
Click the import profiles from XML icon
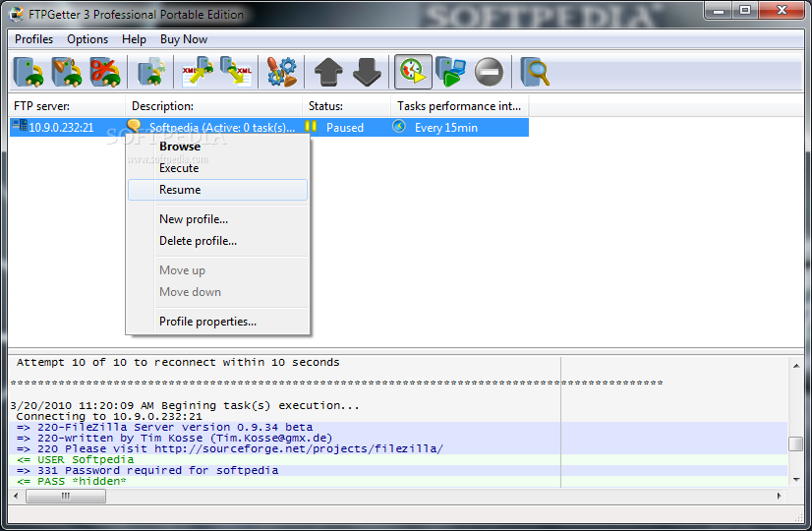pos(198,72)
